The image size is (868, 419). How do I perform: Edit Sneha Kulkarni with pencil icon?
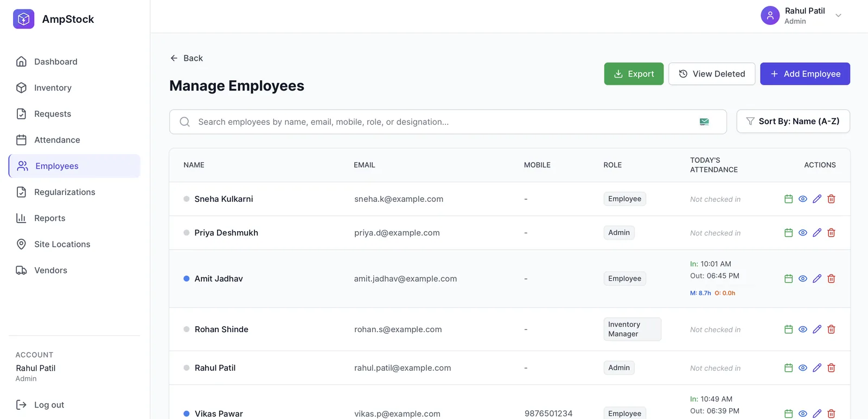817,199
